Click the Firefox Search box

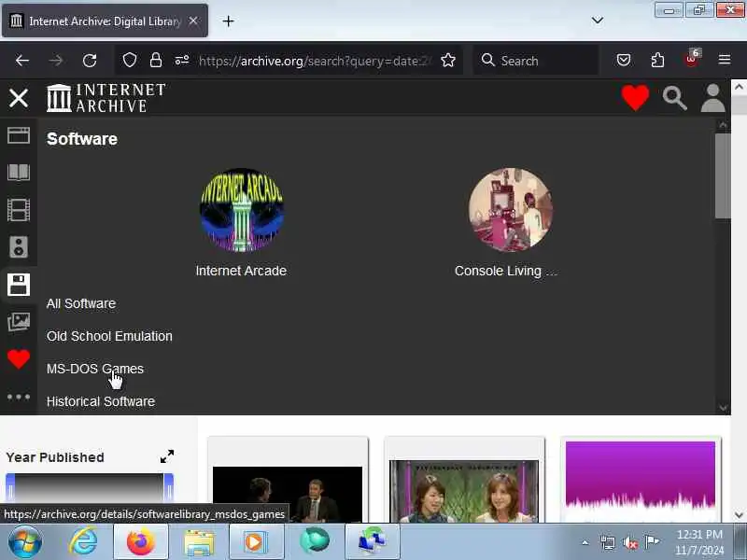536,61
